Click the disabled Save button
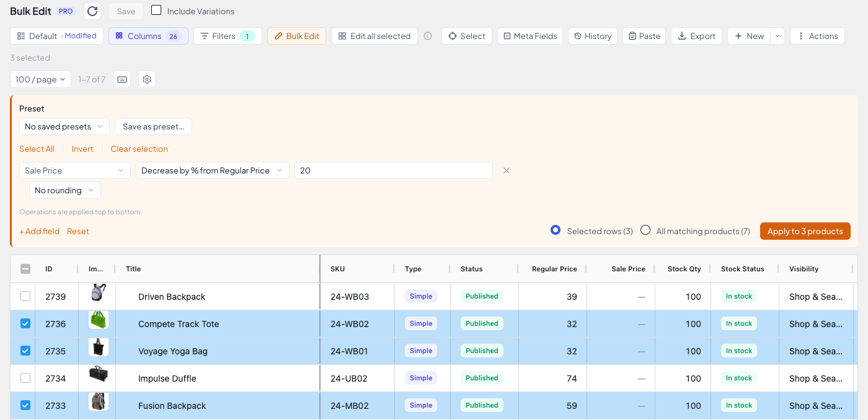 (x=126, y=11)
